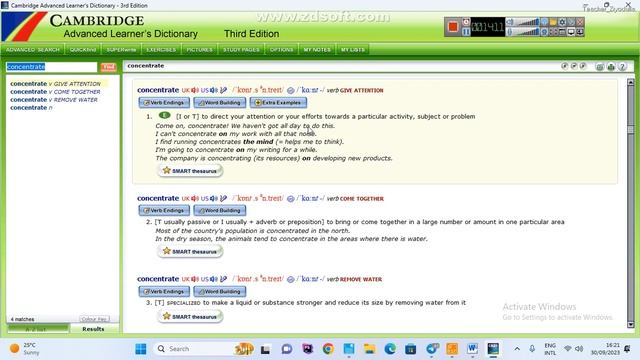Click the round icon before /ˈkɑːn-/ in GIVE ATTENTION
The width and height of the screenshot is (640, 360).
point(291,90)
